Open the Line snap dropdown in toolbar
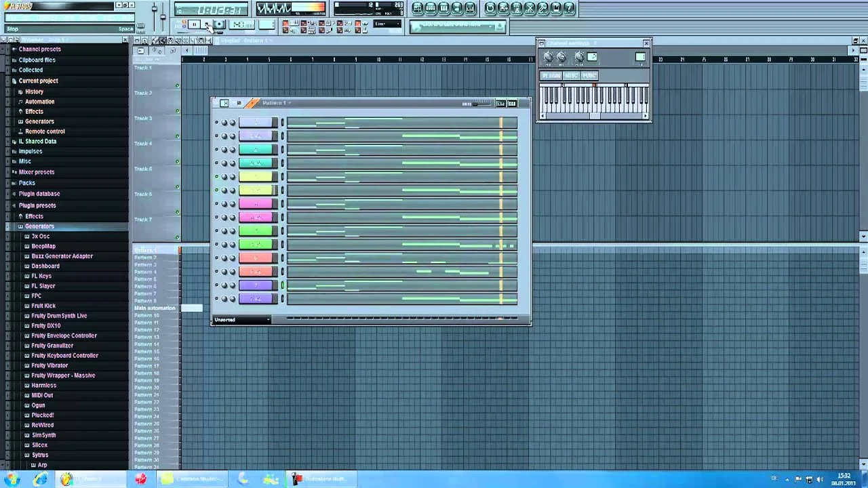This screenshot has width=868, height=488. point(388,25)
